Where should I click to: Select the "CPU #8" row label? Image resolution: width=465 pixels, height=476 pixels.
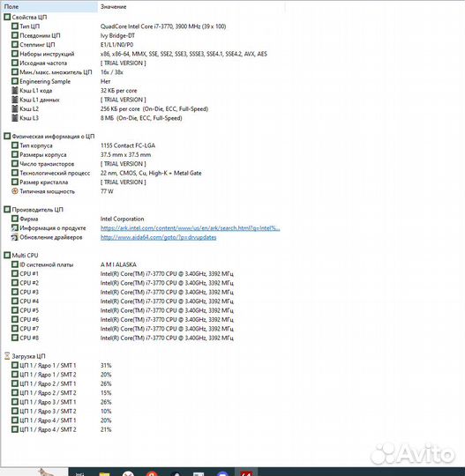pos(29,338)
